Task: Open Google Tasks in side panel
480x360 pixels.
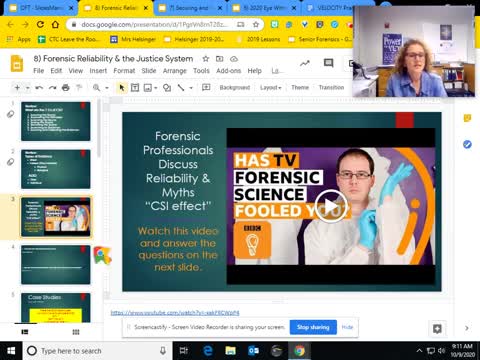Action: (467, 144)
